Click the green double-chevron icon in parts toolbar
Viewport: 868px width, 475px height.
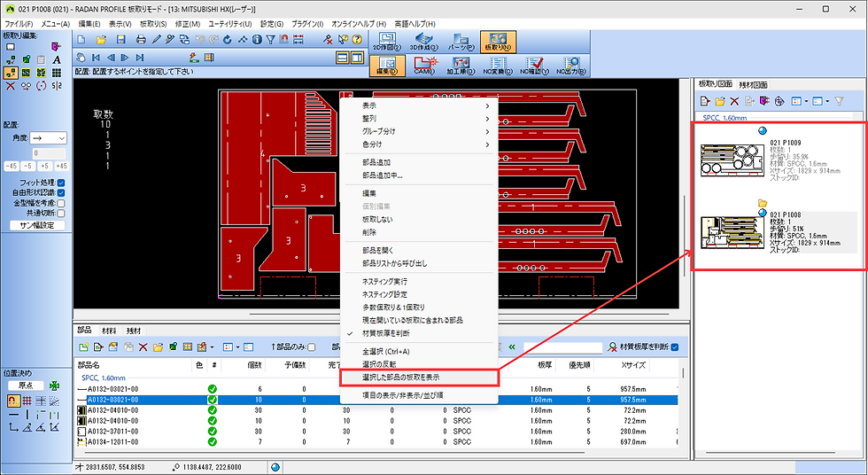512,347
